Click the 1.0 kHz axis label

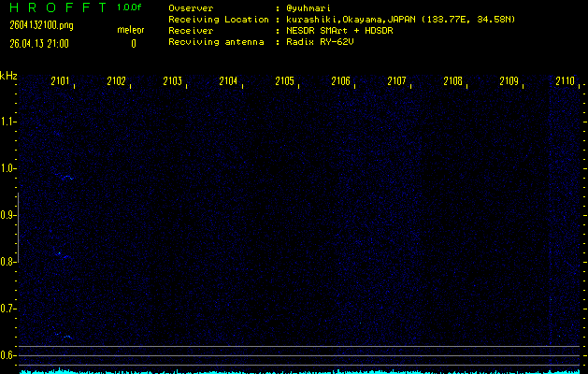(7, 168)
